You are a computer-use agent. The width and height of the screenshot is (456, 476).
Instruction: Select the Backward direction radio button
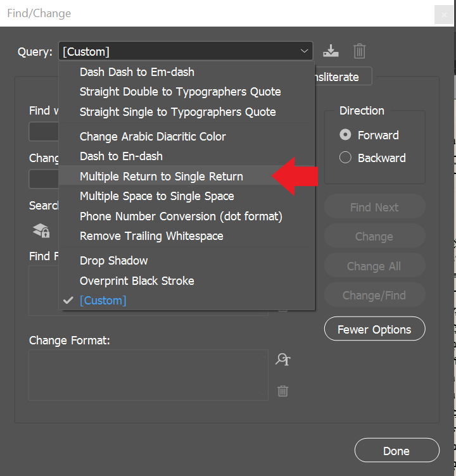point(345,158)
